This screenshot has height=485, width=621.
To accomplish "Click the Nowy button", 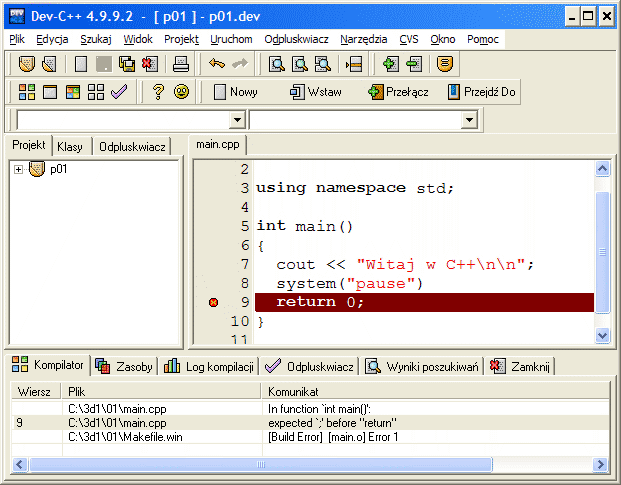I will [x=236, y=92].
